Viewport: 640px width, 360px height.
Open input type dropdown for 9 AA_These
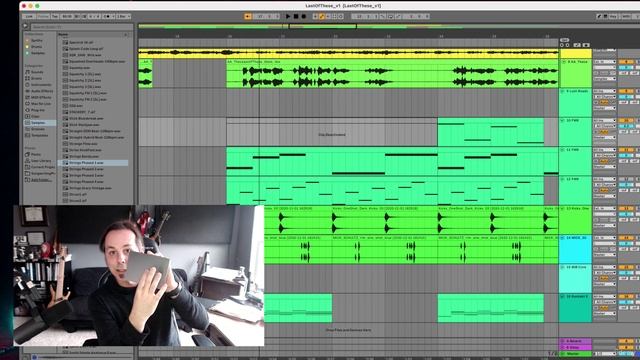pos(604,62)
